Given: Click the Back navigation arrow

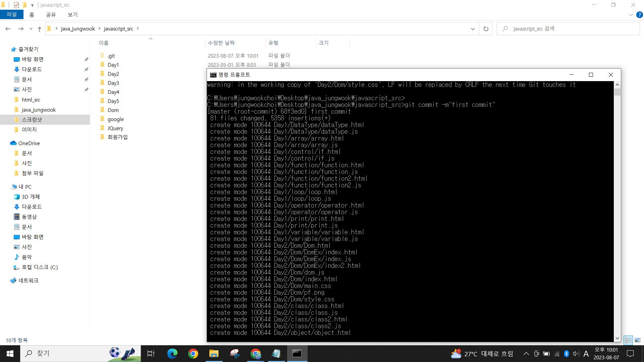Looking at the screenshot, I should tap(8, 29).
